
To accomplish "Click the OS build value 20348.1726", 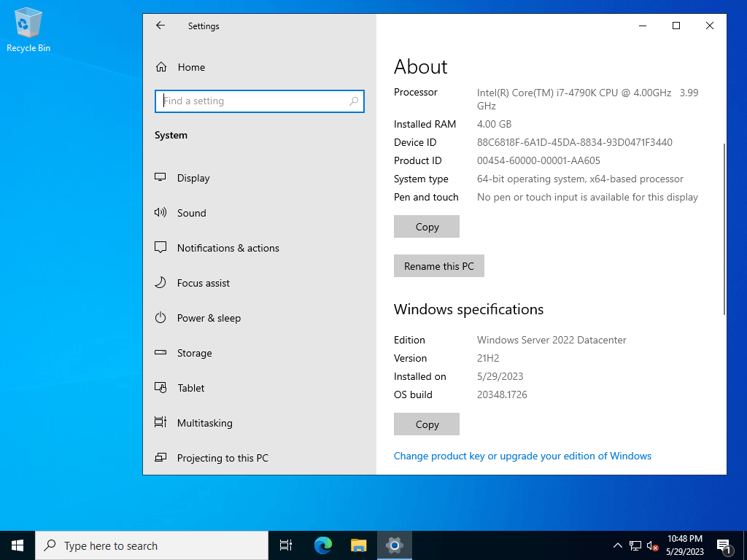I will point(502,394).
